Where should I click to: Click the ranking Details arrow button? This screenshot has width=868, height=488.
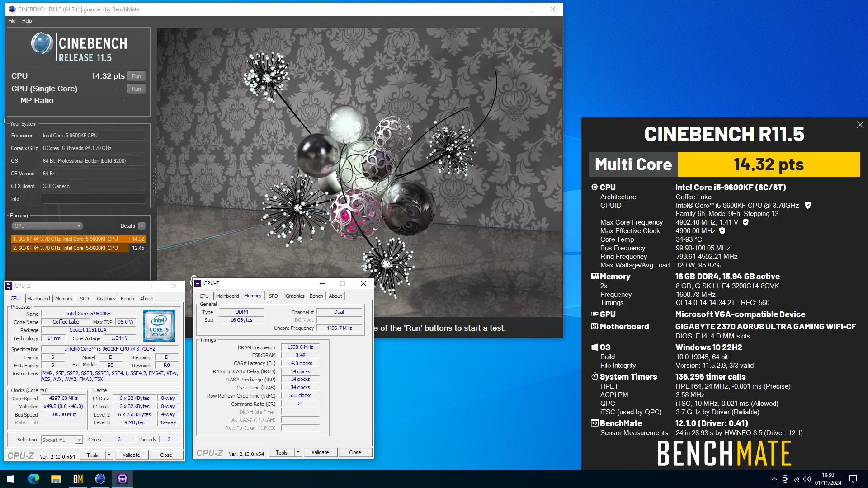(142, 226)
